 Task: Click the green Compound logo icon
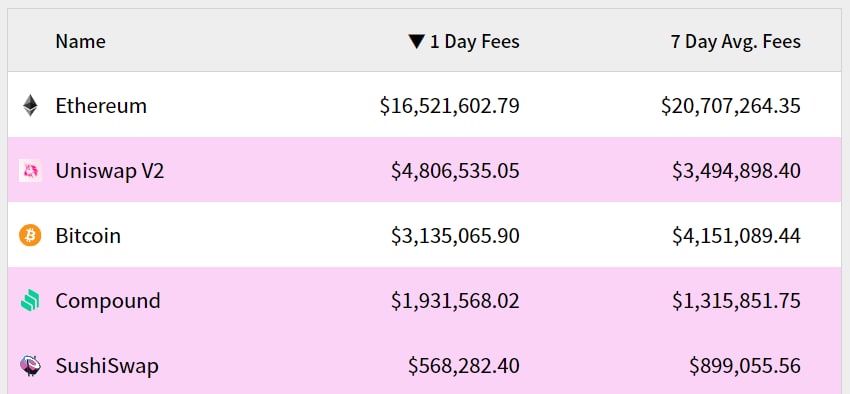click(30, 301)
